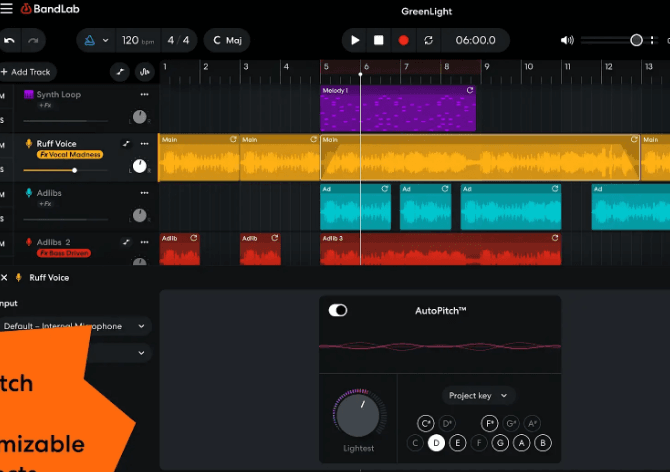This screenshot has height=472, width=670.
Task: Open Ruff Voice track options menu
Action: [x=144, y=144]
